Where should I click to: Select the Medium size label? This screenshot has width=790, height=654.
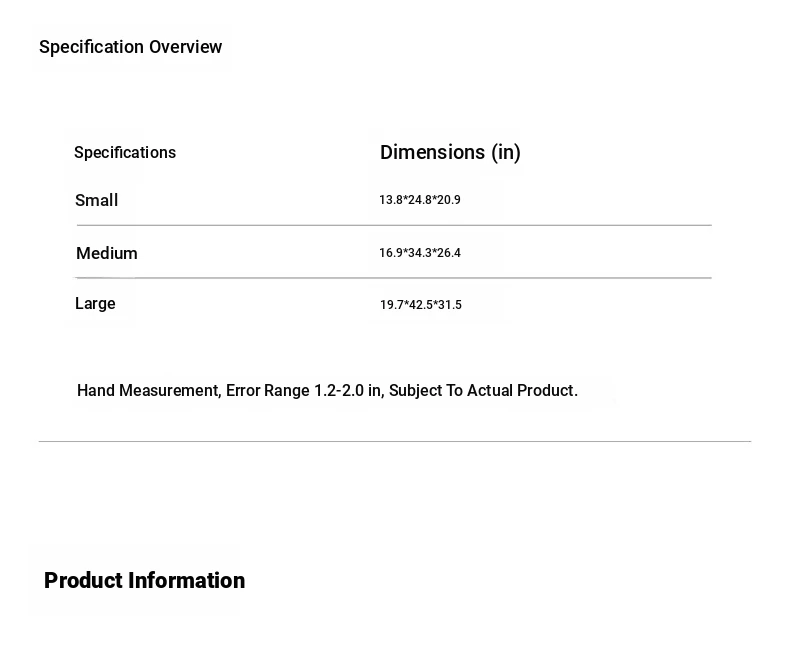tap(107, 253)
